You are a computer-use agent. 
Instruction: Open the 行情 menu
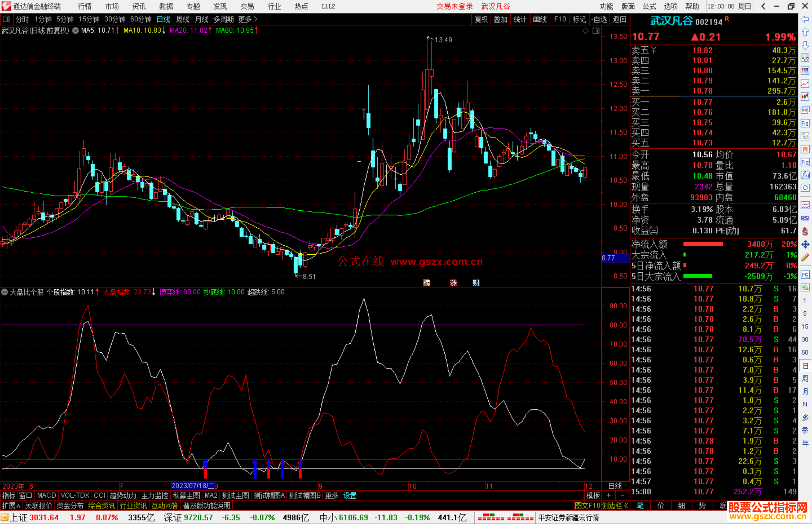tap(85, 6)
